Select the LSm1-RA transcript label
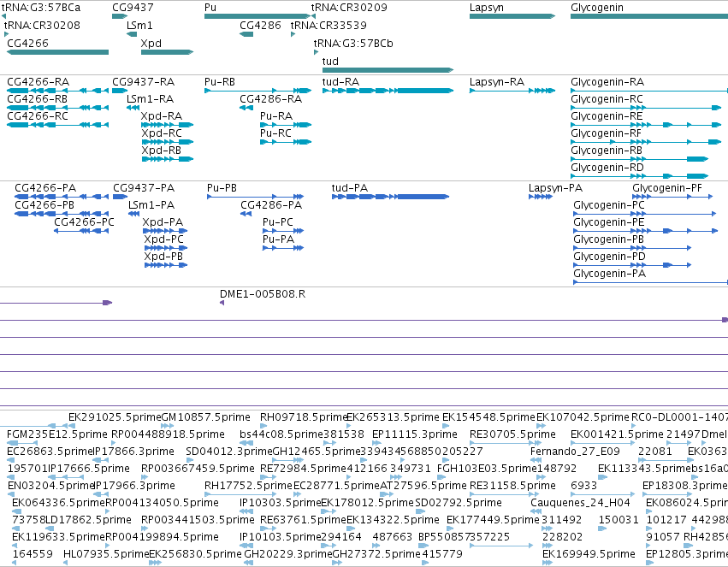The width and height of the screenshot is (728, 567). (x=150, y=99)
